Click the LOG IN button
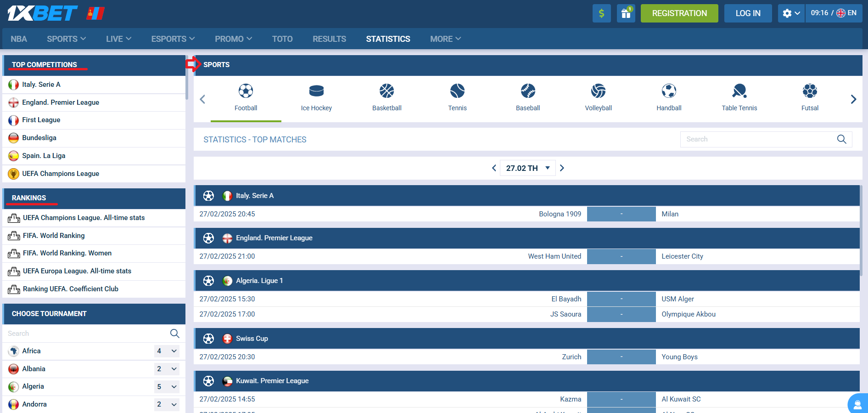Viewport: 868px width, 413px height. [748, 13]
